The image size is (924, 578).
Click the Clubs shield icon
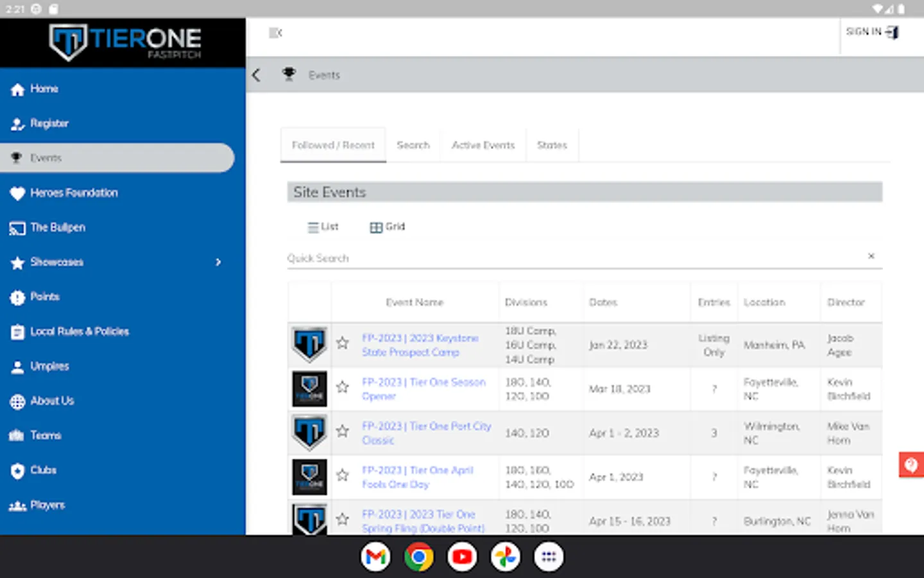tap(17, 471)
